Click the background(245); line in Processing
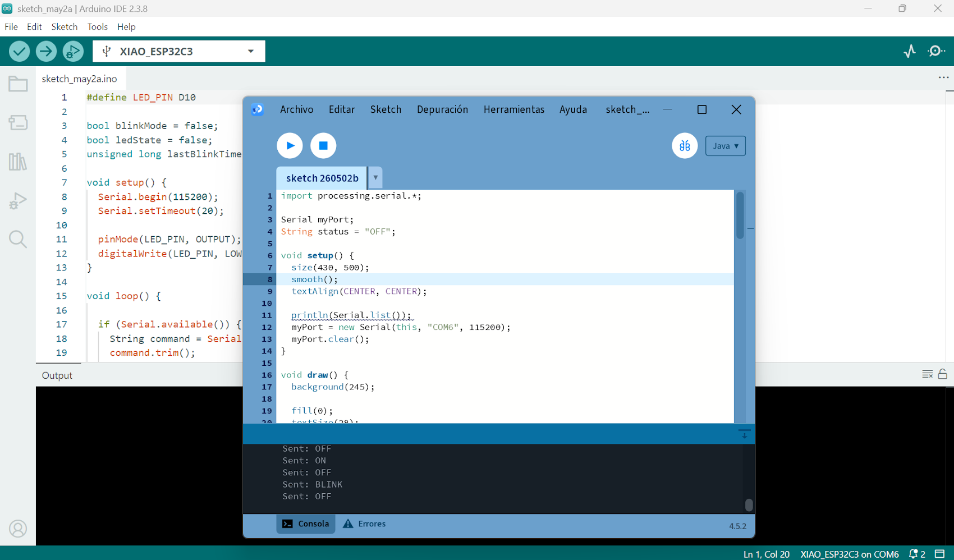The width and height of the screenshot is (954, 560). pos(333,387)
